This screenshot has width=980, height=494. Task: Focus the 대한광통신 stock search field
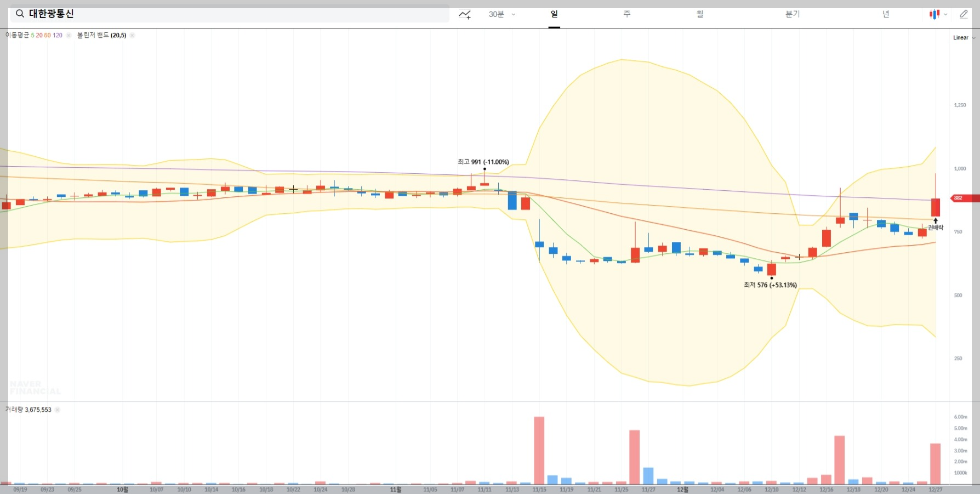229,14
